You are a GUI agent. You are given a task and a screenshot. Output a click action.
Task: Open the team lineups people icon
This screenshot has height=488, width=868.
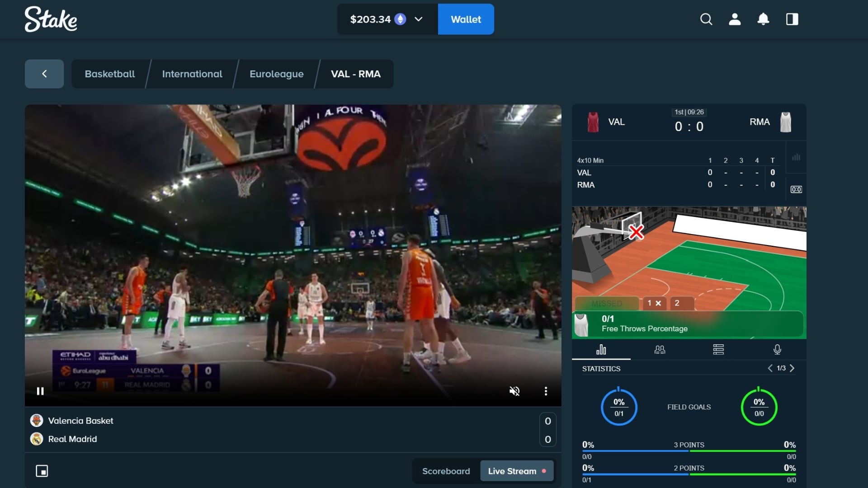coord(660,349)
